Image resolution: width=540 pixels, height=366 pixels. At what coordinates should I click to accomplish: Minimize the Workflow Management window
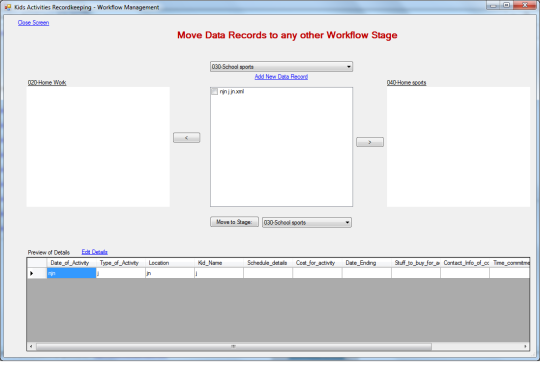(x=494, y=5)
